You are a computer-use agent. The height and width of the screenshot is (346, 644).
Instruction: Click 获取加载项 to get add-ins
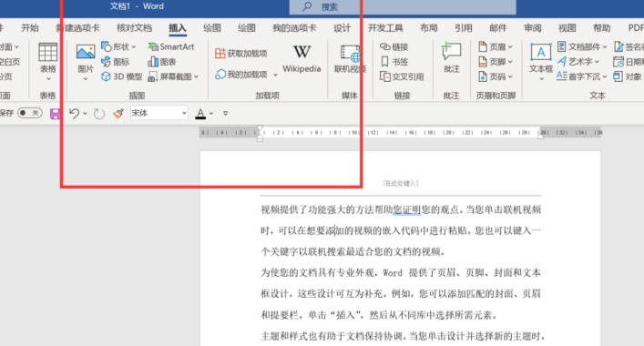[x=241, y=54]
